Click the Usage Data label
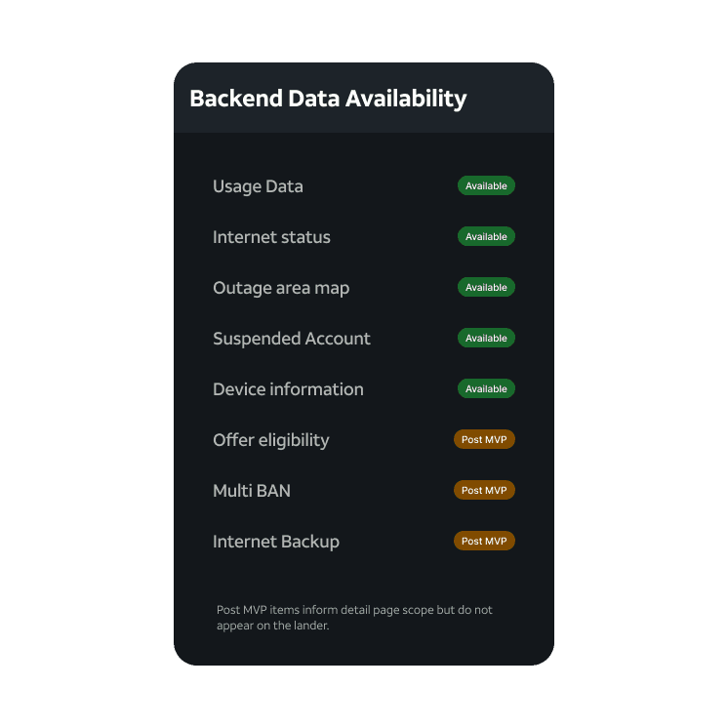 pos(258,186)
